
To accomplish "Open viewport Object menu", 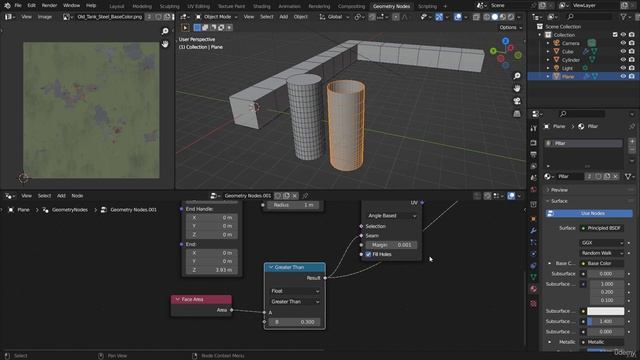I will pyautogui.click(x=301, y=17).
